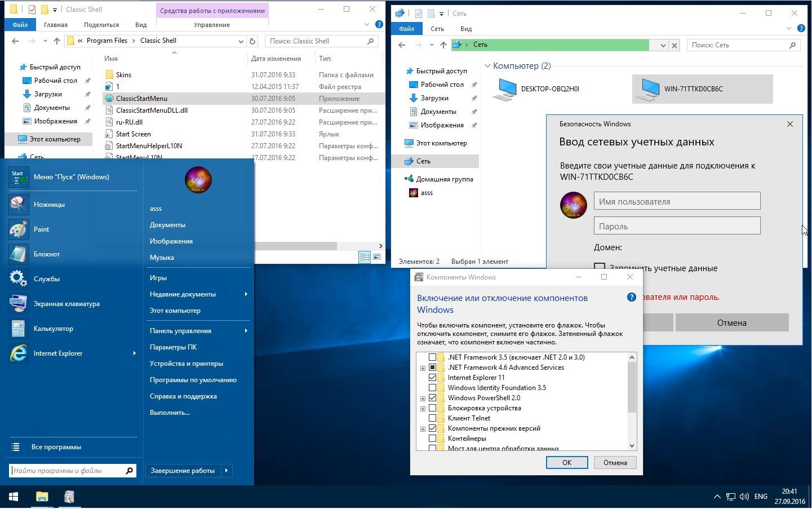Toggle Компоненты прежних версий checkbox

pos(432,428)
